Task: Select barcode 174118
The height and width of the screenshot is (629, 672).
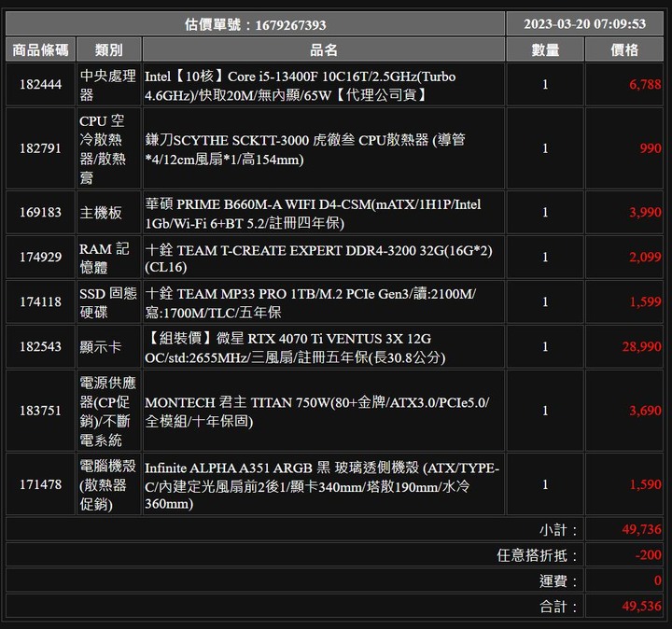Action: tap(40, 301)
